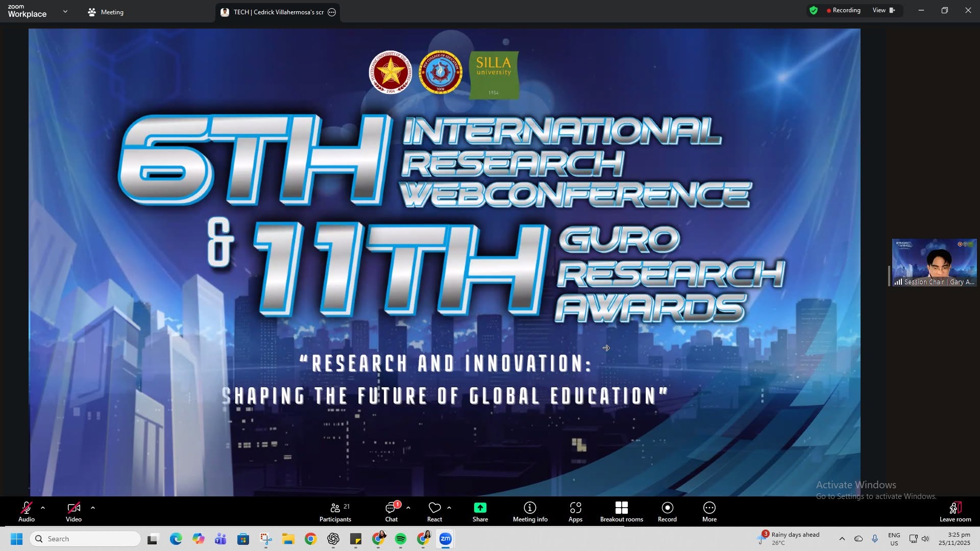Open the Zoom Workplace dropdown arrow
980x551 pixels.
[65, 11]
